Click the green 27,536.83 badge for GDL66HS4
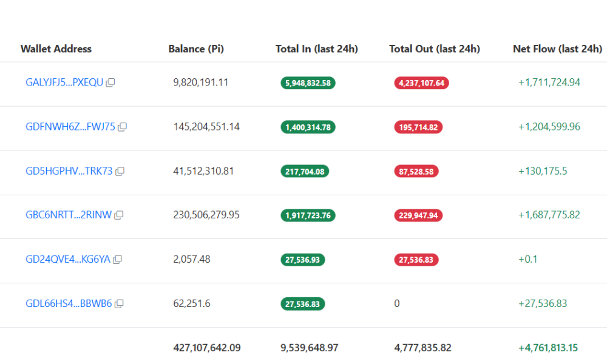 [302, 304]
